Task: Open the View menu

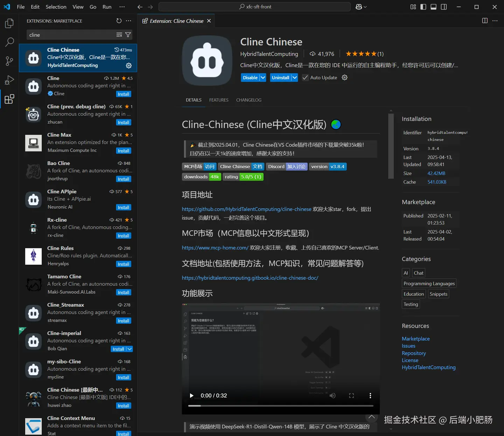Action: [x=78, y=7]
